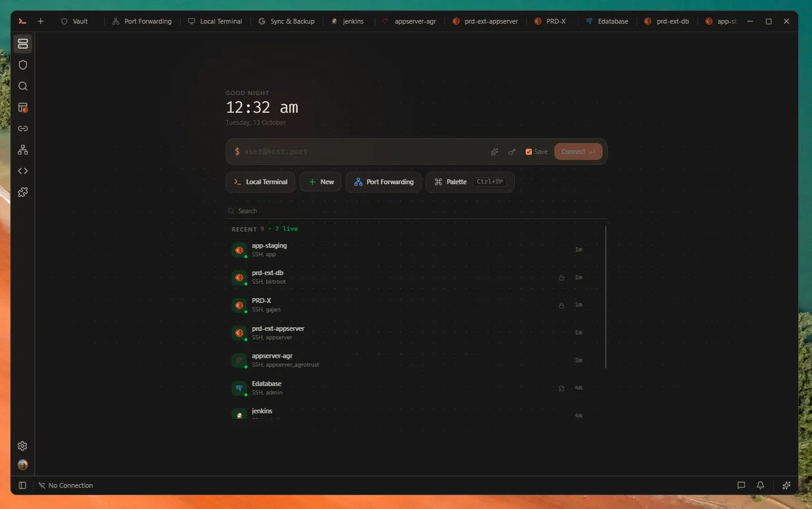This screenshot has width=812, height=509.
Task: Click the New button
Action: 321,182
